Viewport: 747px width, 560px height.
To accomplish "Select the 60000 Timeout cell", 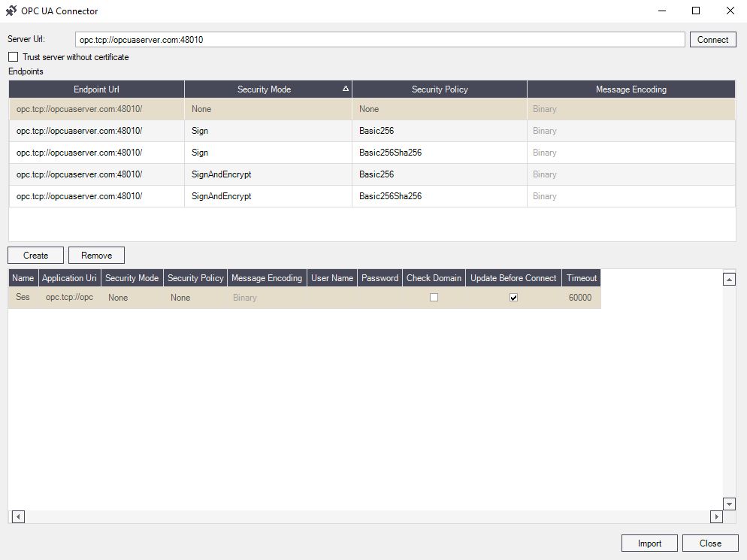I will [581, 297].
